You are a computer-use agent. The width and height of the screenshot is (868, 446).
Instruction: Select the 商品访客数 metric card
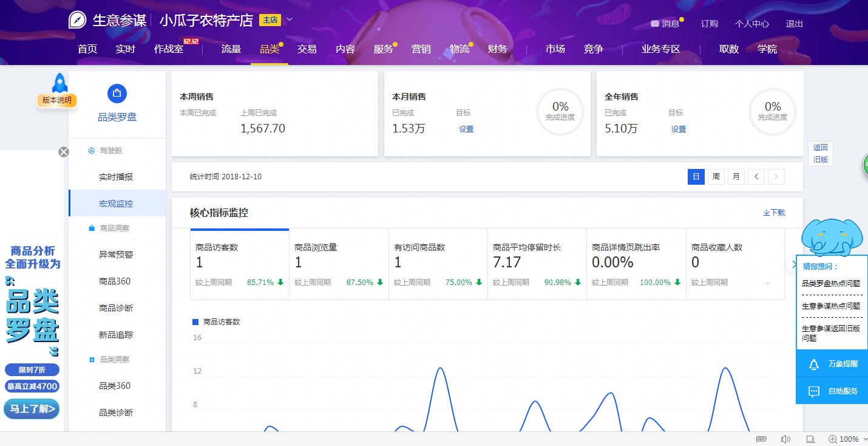pos(240,264)
